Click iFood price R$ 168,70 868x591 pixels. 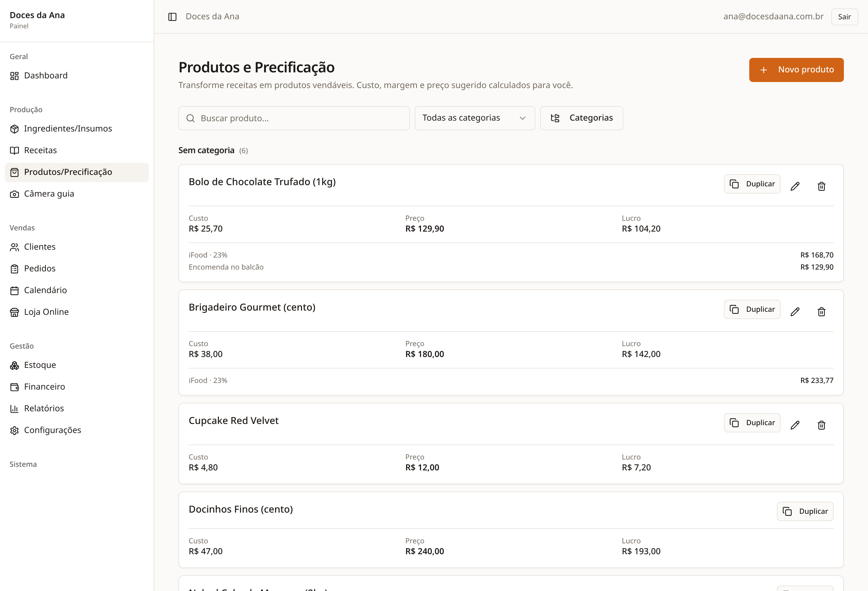click(x=816, y=255)
